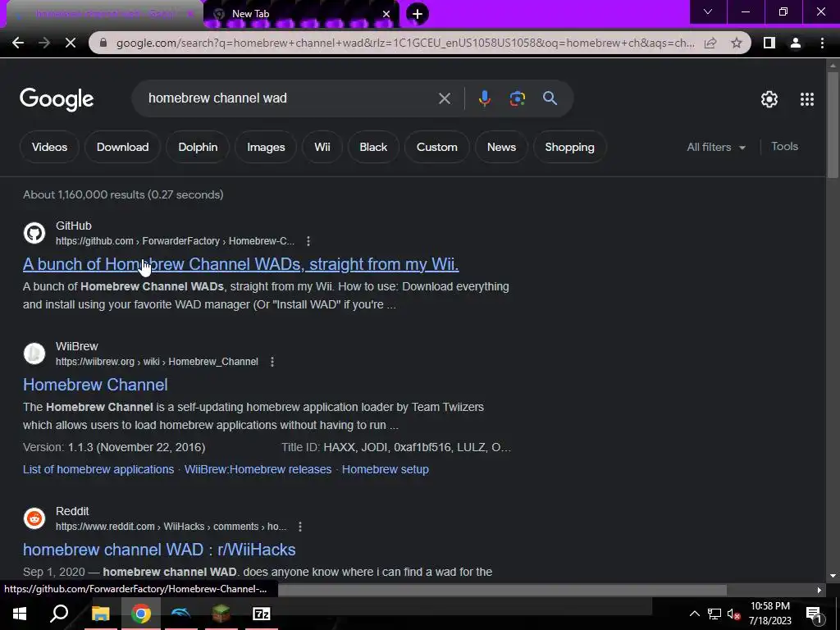Open Google quick settings gear
This screenshot has width=840, height=630.
point(769,99)
